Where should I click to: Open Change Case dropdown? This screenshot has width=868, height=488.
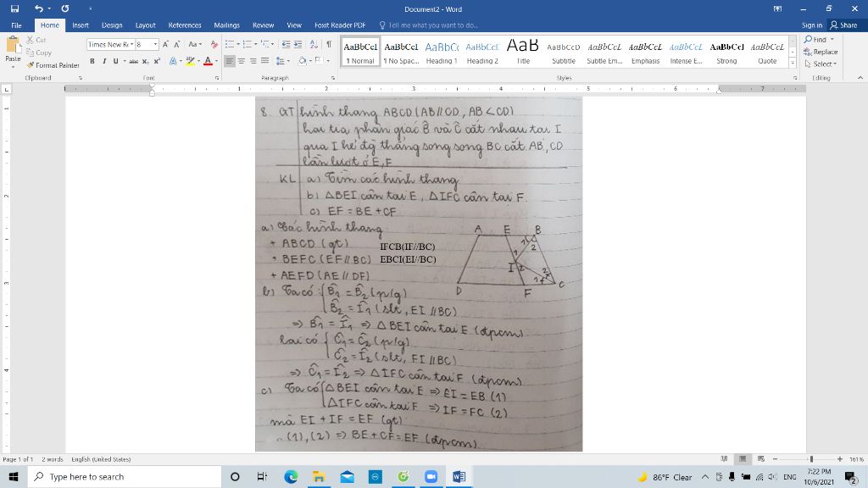(195, 44)
